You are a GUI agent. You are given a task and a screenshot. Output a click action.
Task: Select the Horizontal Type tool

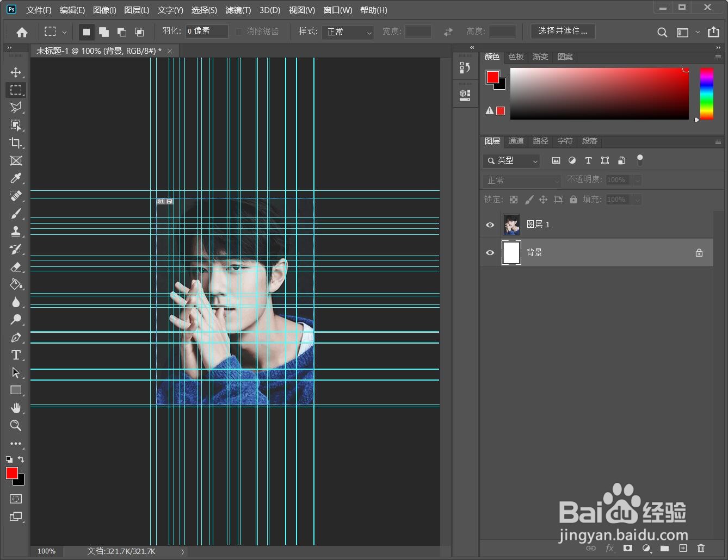(x=16, y=355)
